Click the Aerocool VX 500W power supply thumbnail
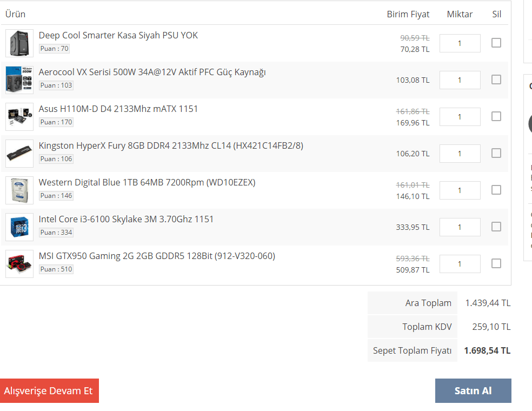Screen dimensions: 532x411 (19, 79)
